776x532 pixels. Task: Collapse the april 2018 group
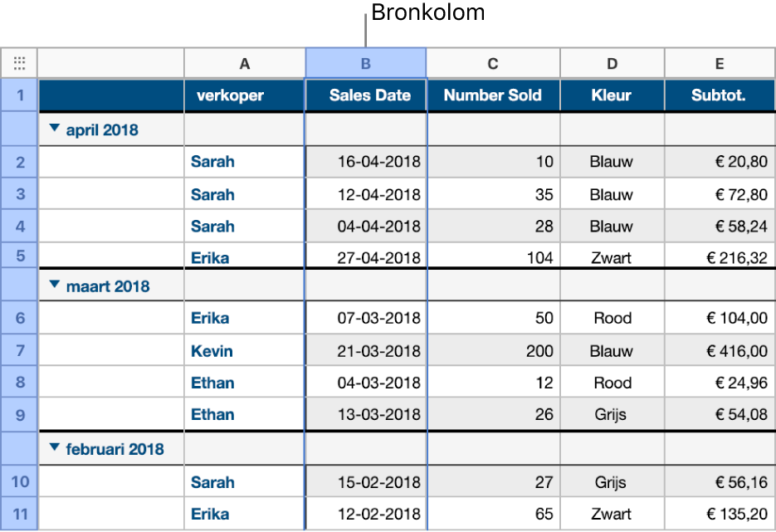pos(54,129)
